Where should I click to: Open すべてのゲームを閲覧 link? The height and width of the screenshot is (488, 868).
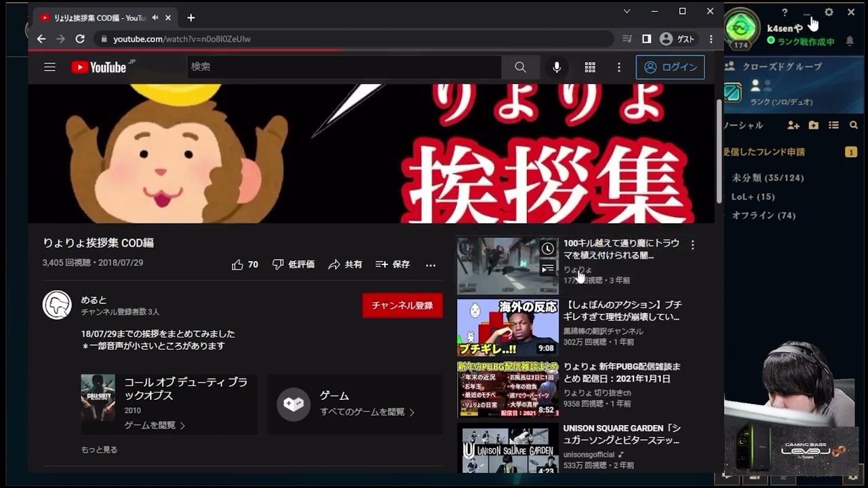(x=367, y=412)
